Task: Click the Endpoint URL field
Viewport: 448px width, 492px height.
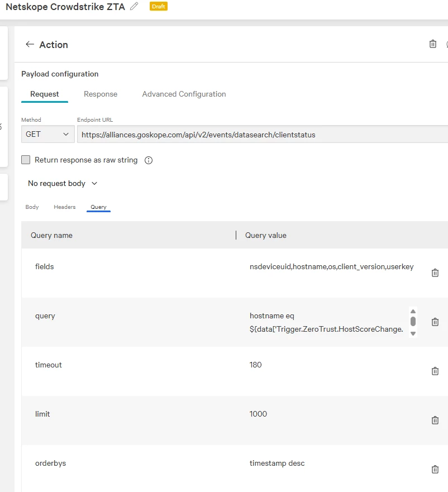Action: tap(263, 135)
